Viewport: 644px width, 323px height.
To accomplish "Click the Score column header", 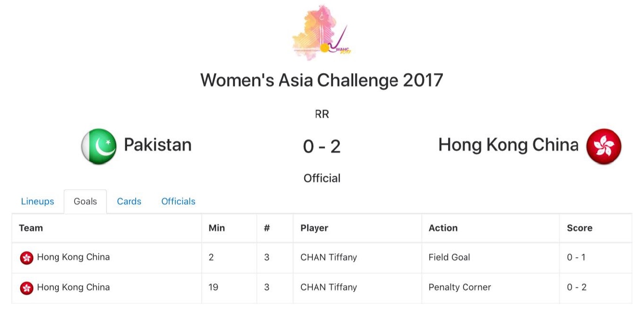I will coord(580,228).
